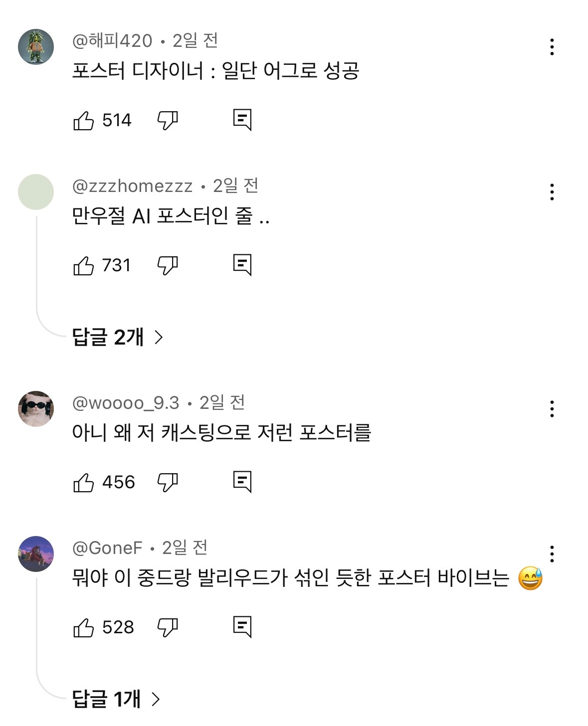Open @GoneF profile via username link
Viewport: 588px width, 726px height.
(107, 548)
